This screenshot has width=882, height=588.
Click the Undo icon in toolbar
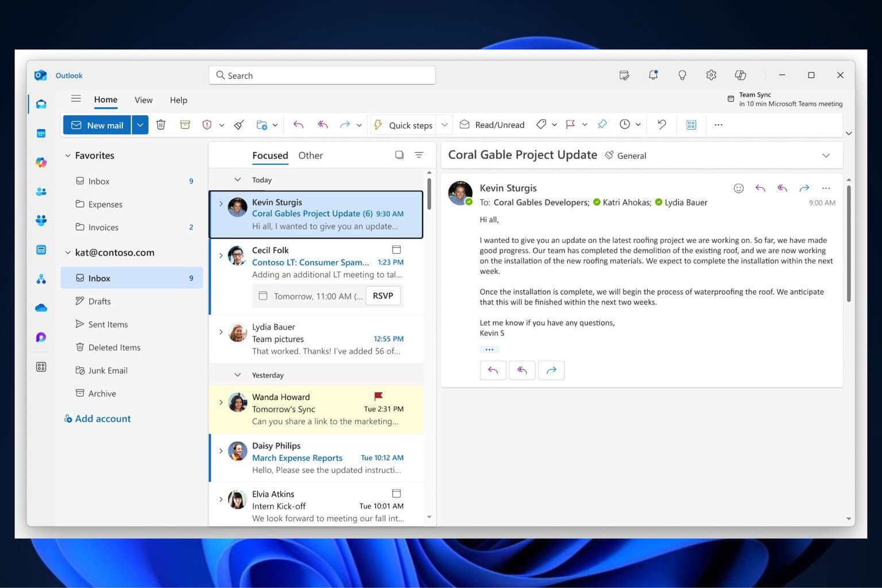661,125
